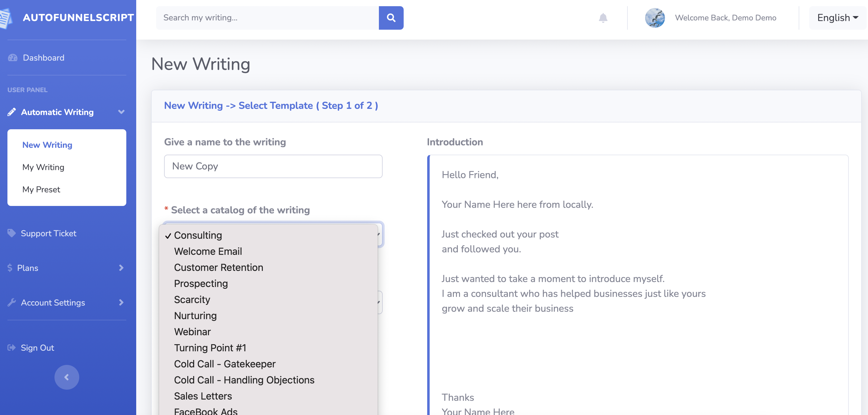The height and width of the screenshot is (415, 868).
Task: Expand the Plans submenu chevron
Action: coord(121,267)
